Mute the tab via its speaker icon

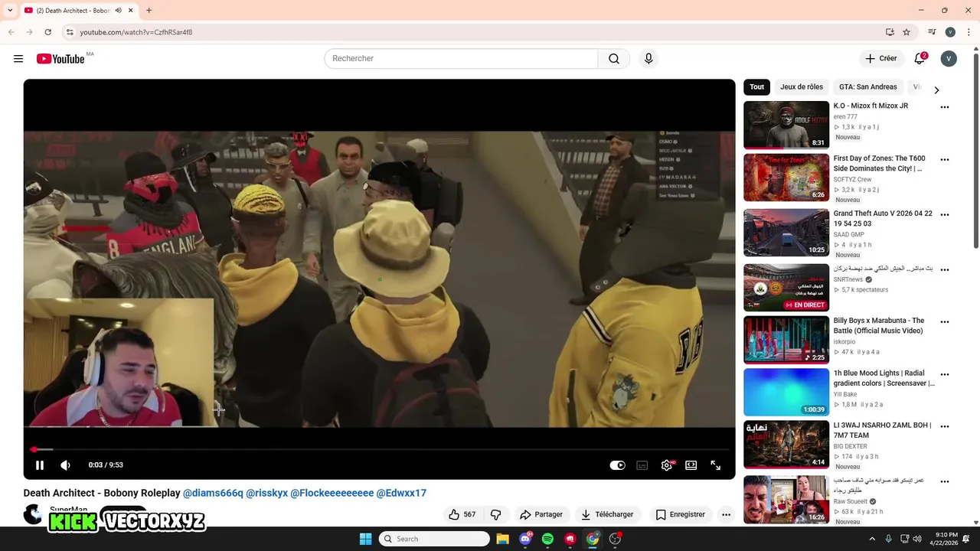(119, 11)
